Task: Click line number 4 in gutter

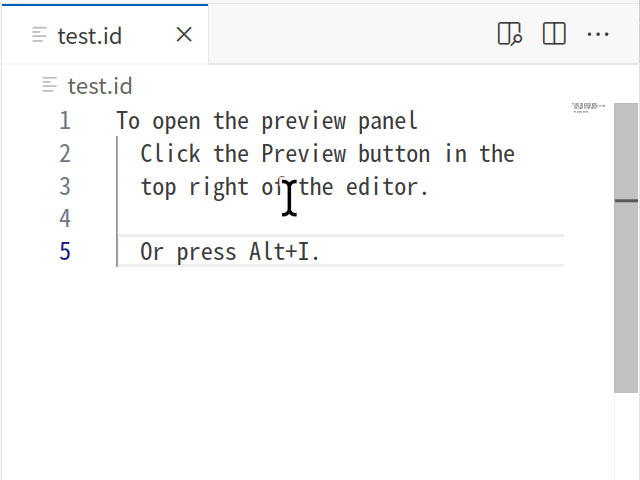Action: [x=65, y=218]
